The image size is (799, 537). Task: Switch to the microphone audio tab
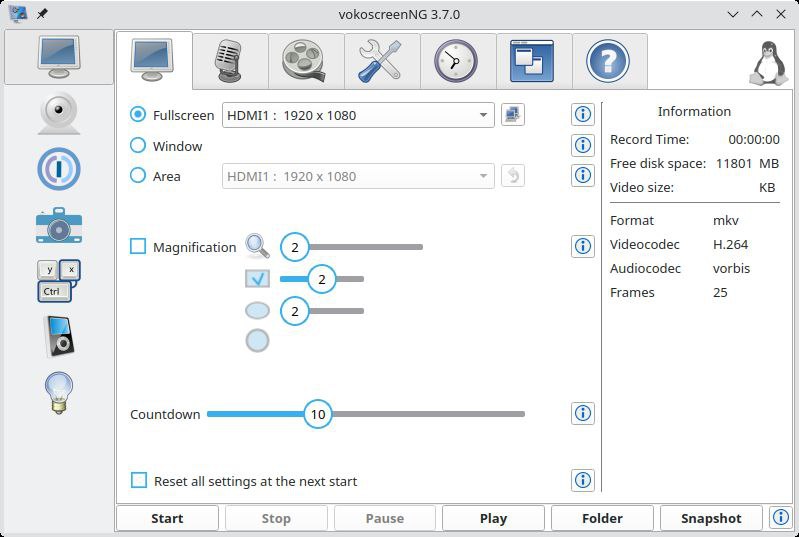(x=230, y=61)
